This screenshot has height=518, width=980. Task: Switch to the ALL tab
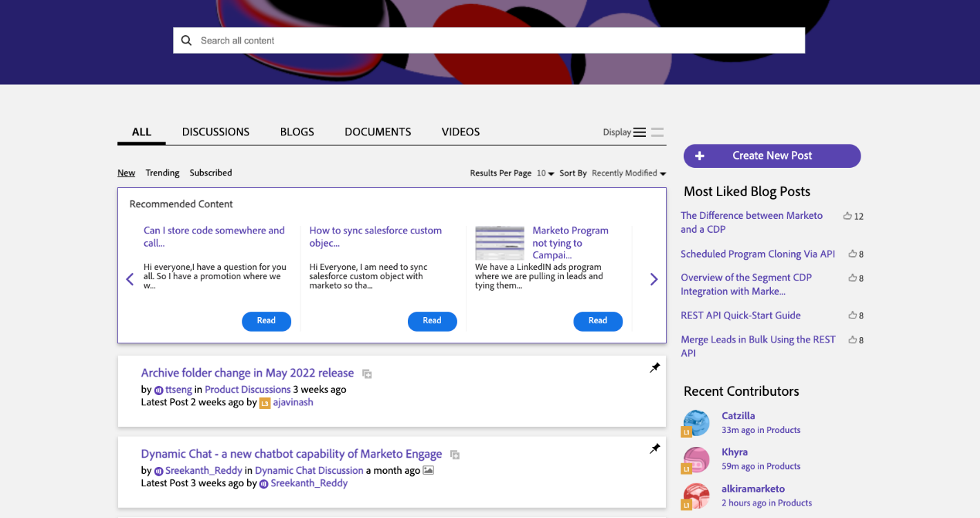[x=141, y=132]
